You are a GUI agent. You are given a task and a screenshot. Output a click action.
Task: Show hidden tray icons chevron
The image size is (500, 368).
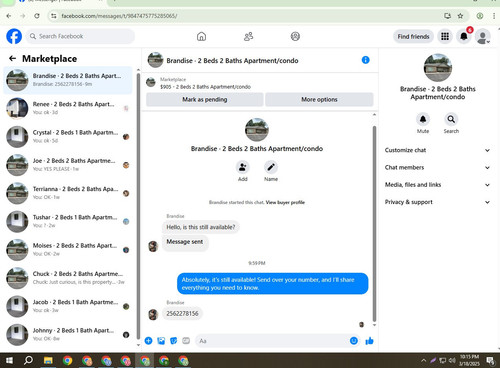[x=423, y=360]
